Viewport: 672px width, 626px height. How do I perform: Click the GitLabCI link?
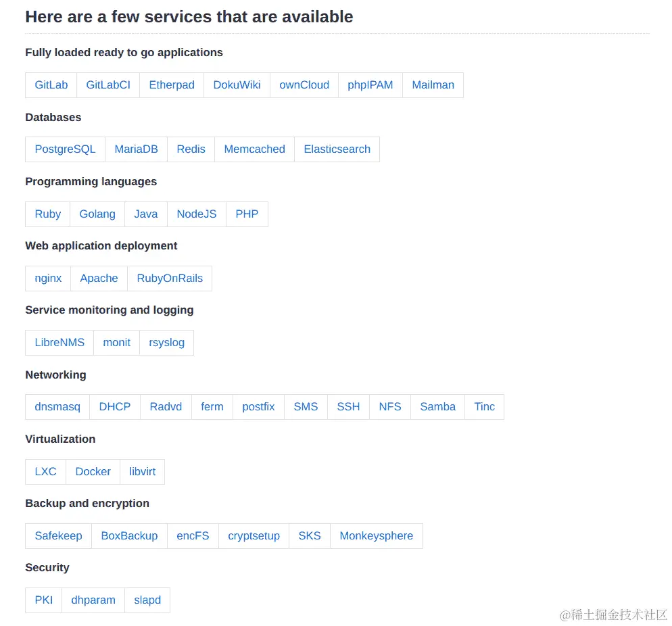click(x=108, y=85)
